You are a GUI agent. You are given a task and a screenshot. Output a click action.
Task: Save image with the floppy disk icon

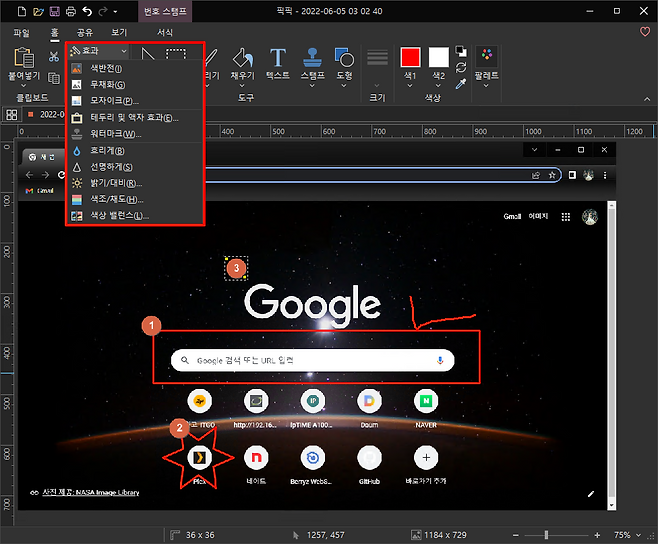(55, 11)
